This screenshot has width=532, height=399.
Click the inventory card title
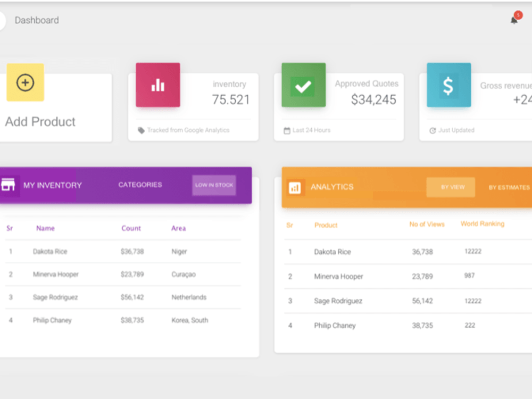click(x=229, y=84)
